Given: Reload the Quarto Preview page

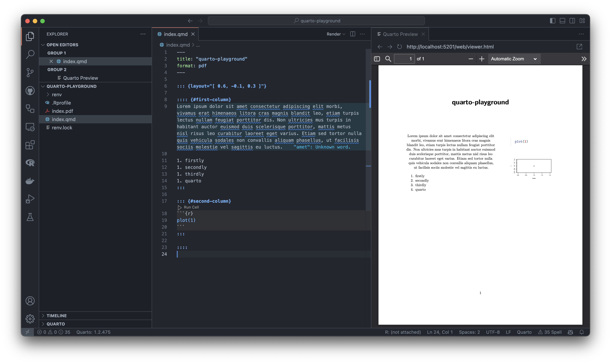Looking at the screenshot, I should [400, 47].
